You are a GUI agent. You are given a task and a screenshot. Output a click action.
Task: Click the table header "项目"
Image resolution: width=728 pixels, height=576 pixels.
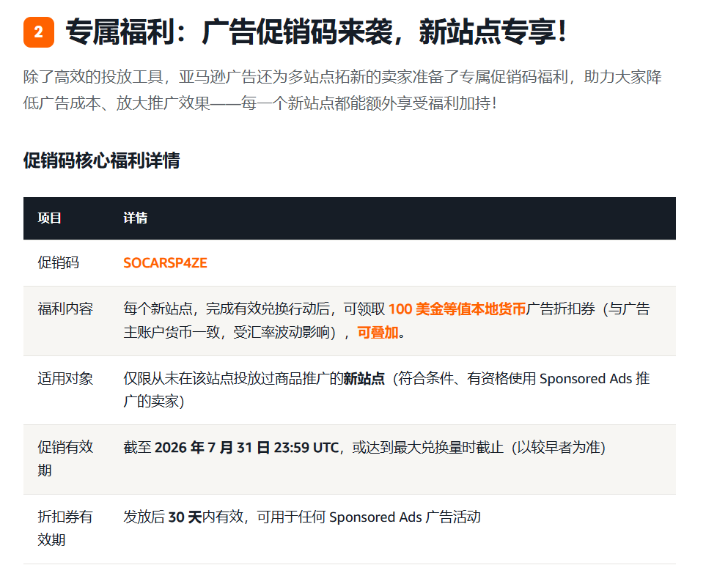point(49,218)
